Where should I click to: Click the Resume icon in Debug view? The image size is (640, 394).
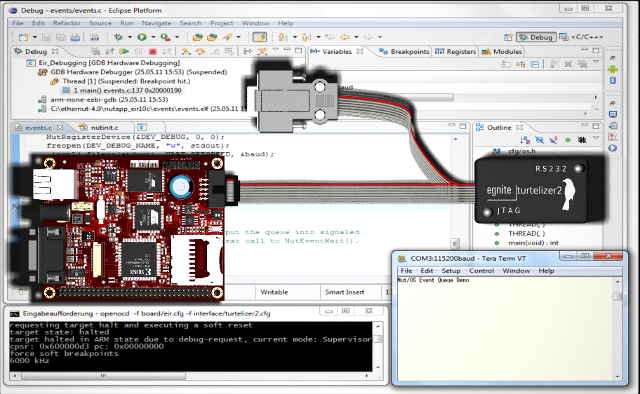(124, 51)
